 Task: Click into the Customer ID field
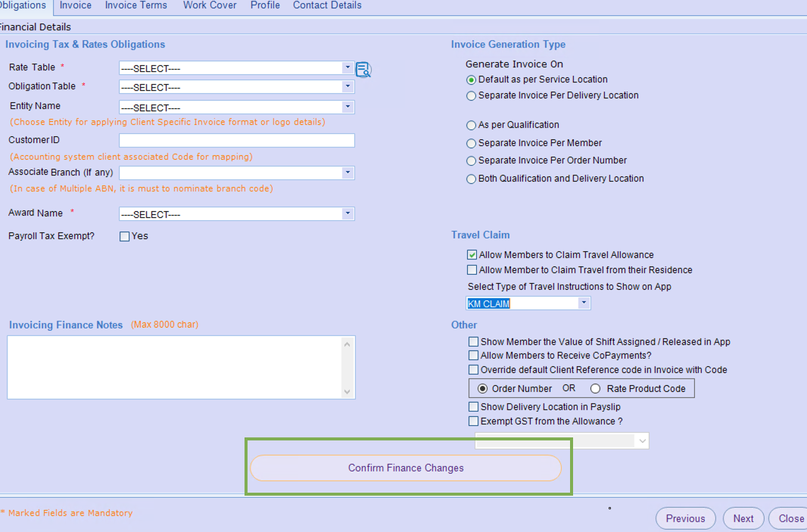[236, 141]
